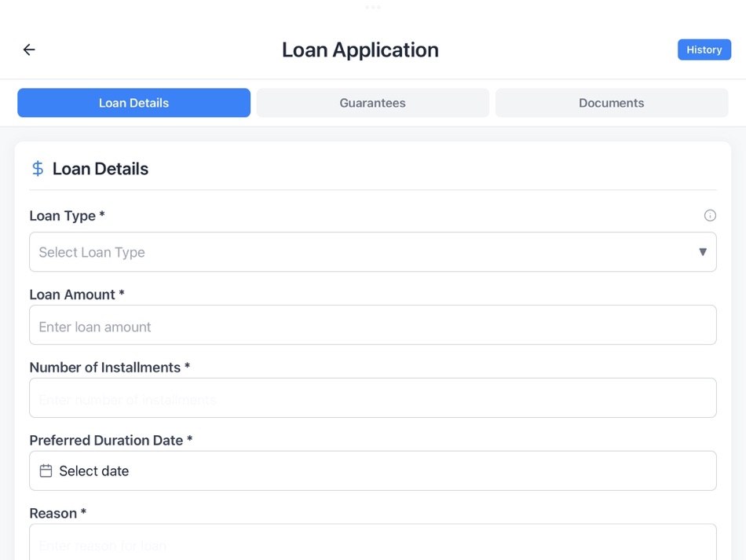Image resolution: width=746 pixels, height=560 pixels.
Task: Switch to the Guarantees tab
Action: (x=372, y=103)
